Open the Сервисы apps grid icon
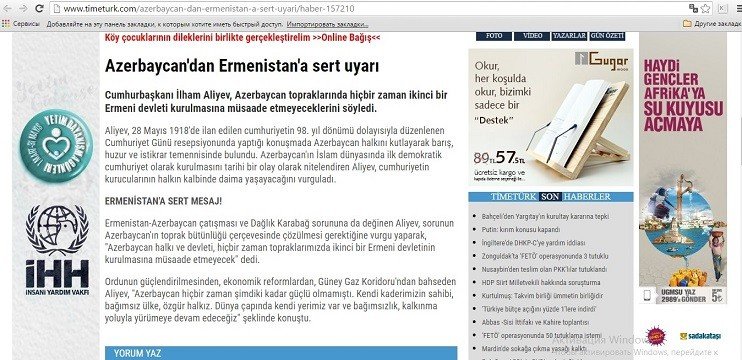 point(6,23)
